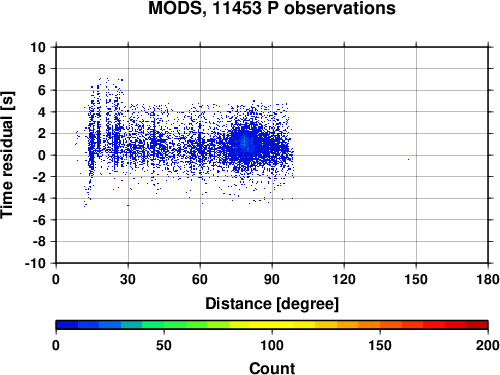Click colorbar tick label 100

point(272,345)
